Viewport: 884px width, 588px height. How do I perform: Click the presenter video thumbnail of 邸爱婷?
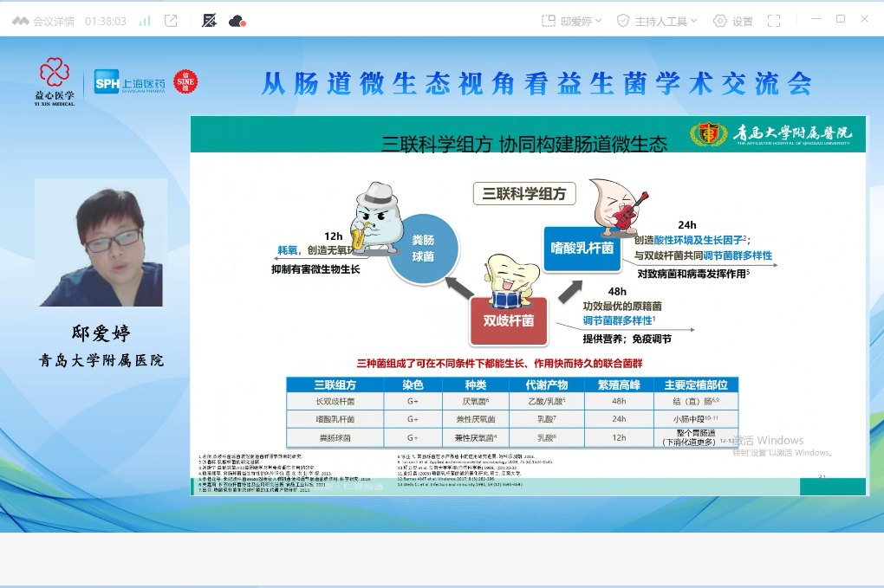click(101, 242)
